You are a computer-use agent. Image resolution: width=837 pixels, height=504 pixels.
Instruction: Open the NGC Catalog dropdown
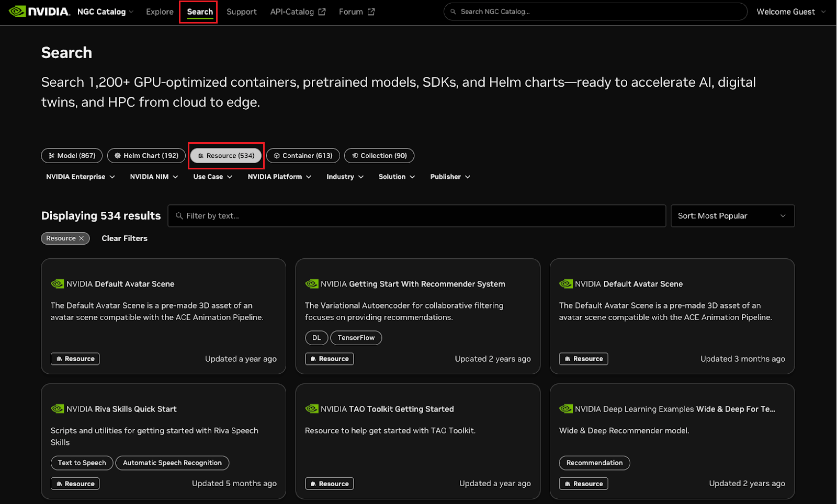(x=105, y=12)
